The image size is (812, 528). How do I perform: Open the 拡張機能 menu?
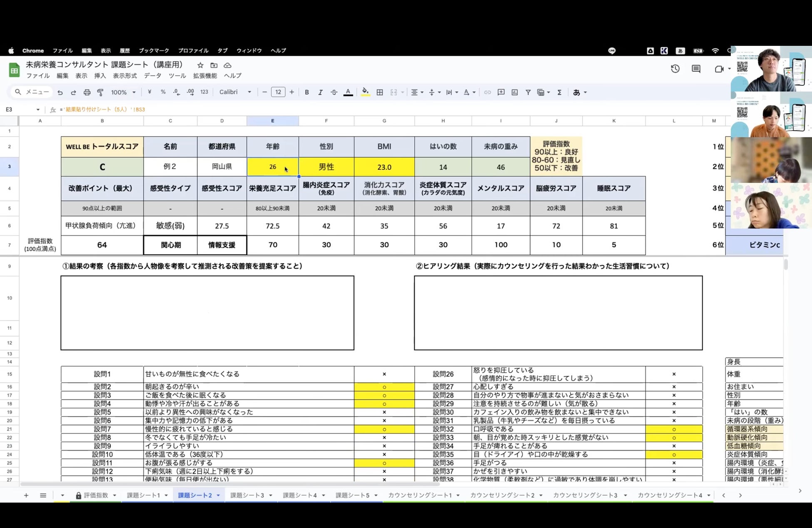point(205,76)
